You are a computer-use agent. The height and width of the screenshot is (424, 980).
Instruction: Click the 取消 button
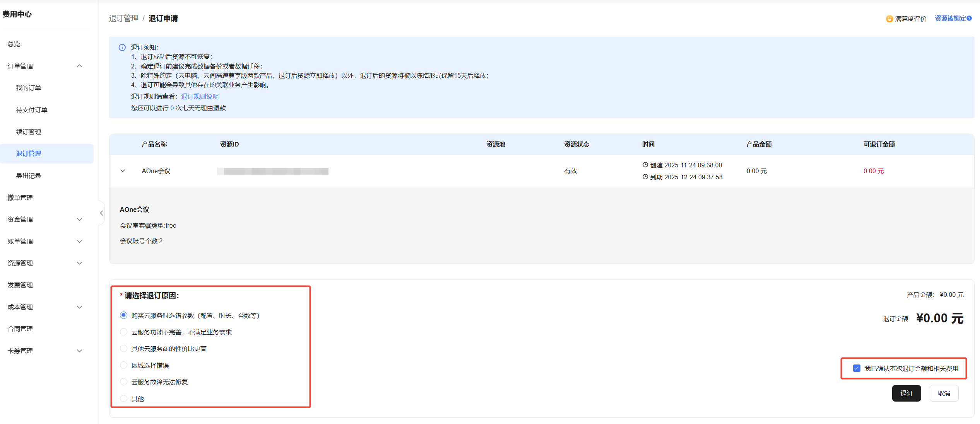[x=944, y=393]
